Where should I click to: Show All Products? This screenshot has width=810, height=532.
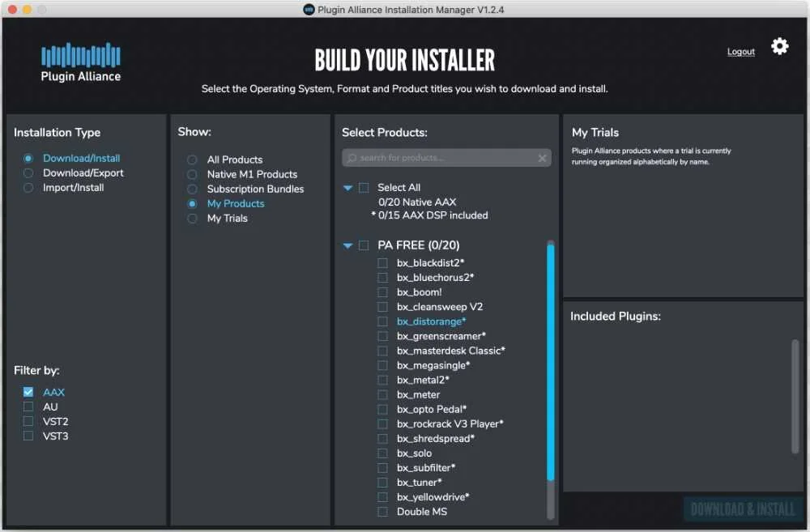[192, 160]
